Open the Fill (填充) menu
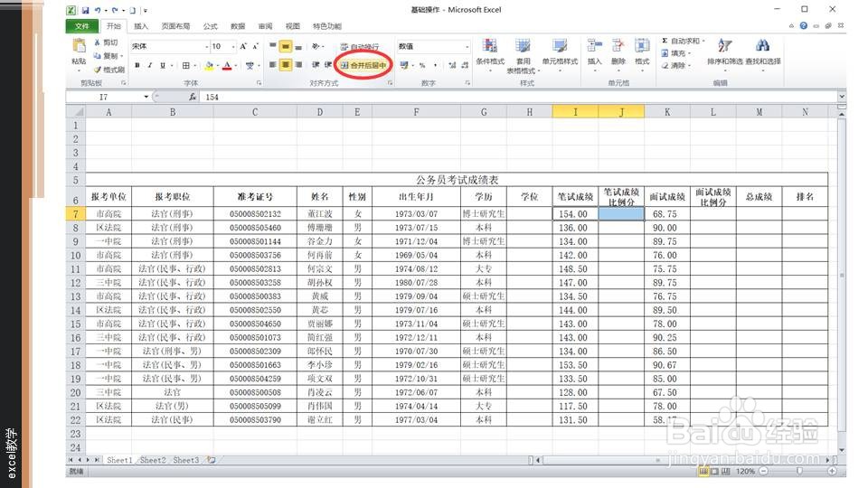Image resolution: width=868 pixels, height=488 pixels. (676, 53)
